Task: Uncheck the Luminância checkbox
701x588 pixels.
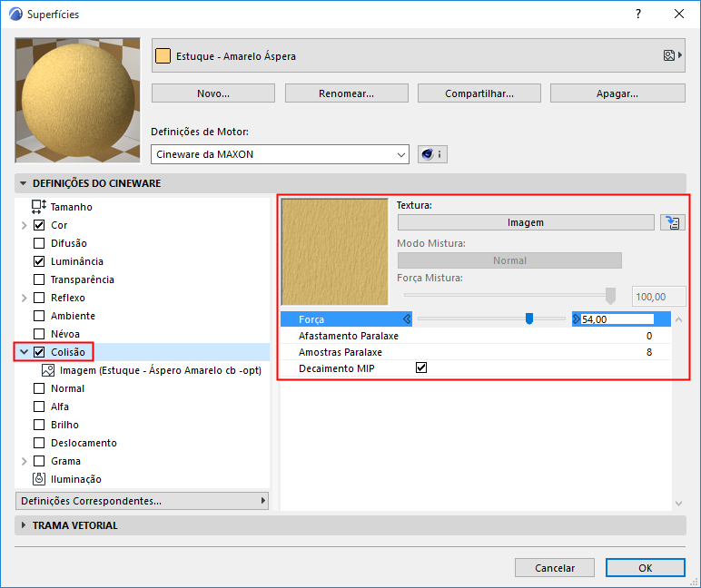Action: (39, 261)
